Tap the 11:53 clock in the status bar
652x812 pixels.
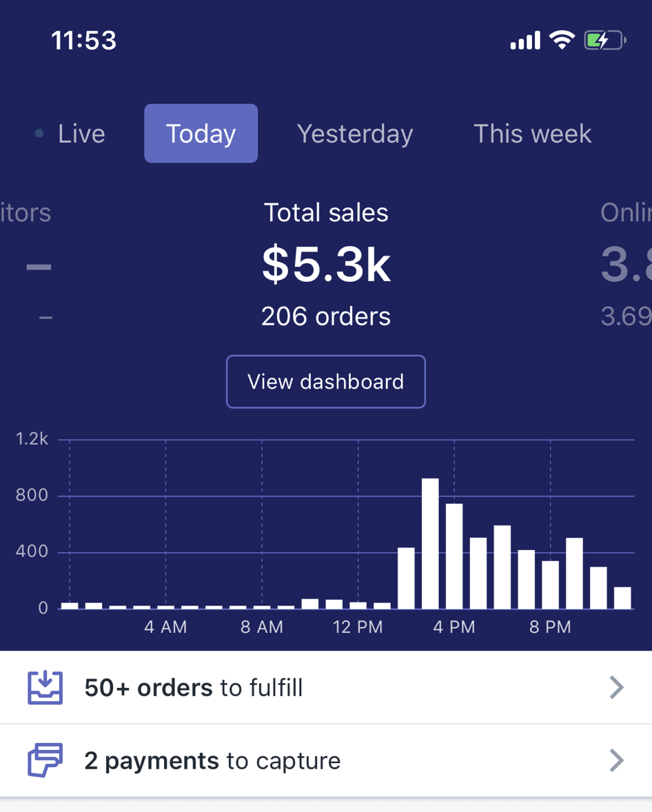(84, 41)
